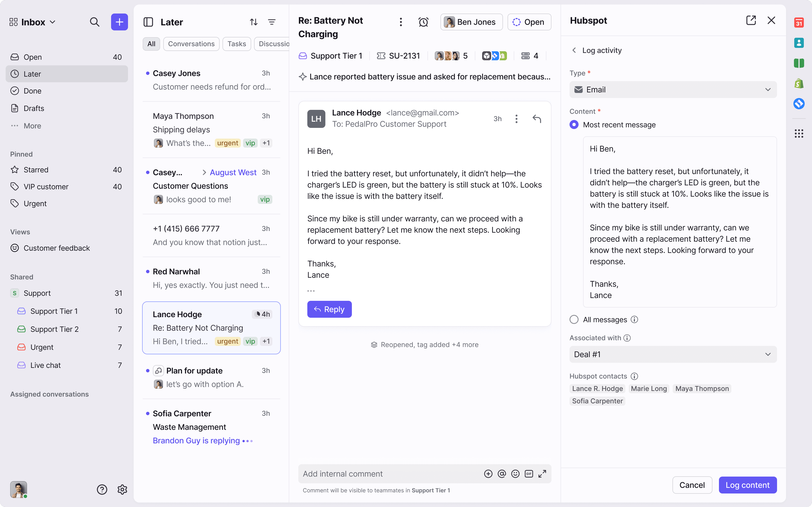Open Google Calendar from the right edge sidebar

click(799, 23)
